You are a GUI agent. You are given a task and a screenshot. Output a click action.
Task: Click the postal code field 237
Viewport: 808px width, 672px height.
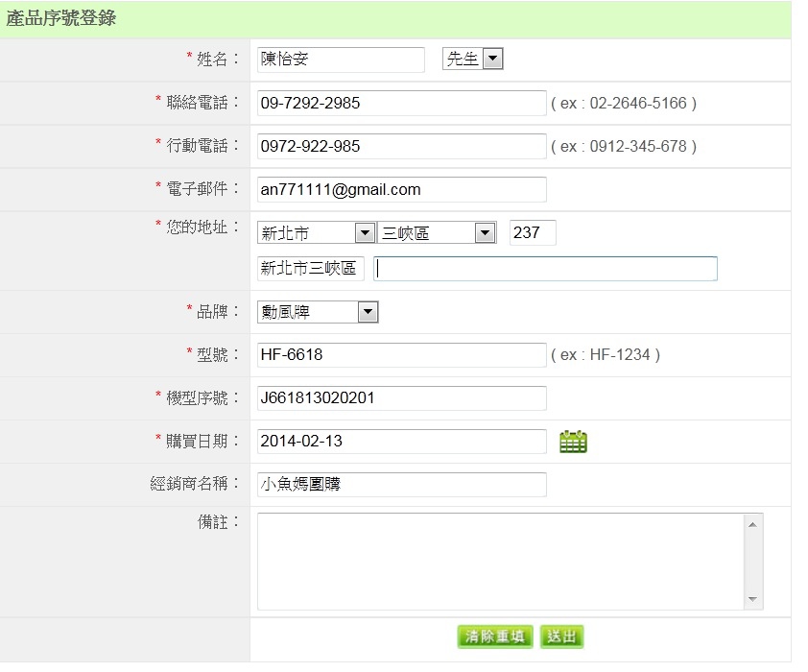[x=533, y=232]
